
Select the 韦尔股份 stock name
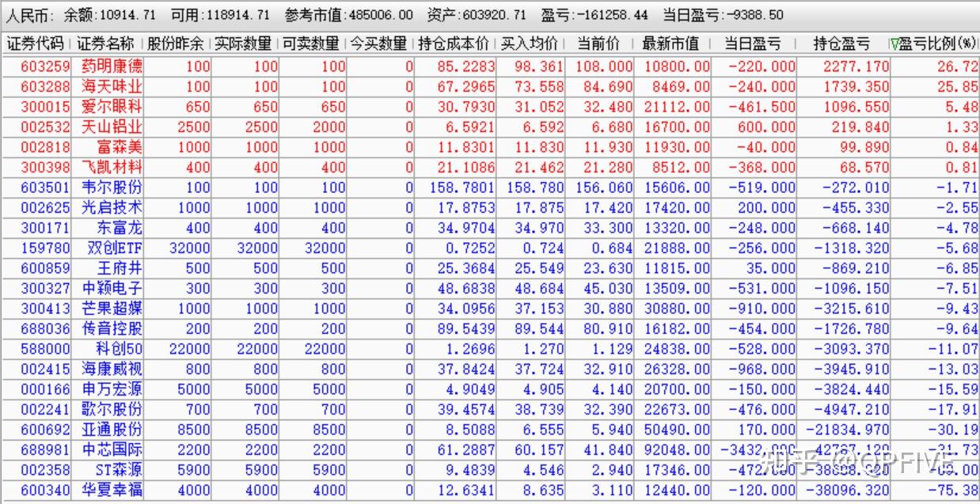click(112, 188)
